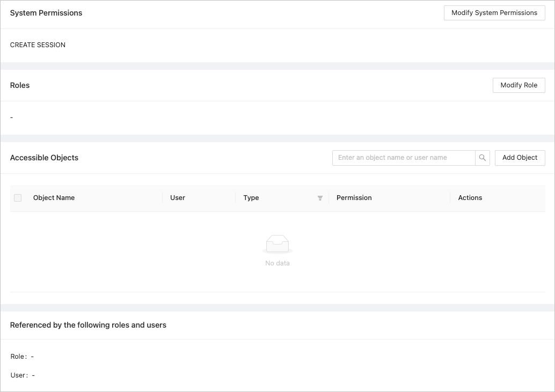Image resolution: width=555 pixels, height=392 pixels.
Task: Click the Permission column header
Action: point(354,198)
